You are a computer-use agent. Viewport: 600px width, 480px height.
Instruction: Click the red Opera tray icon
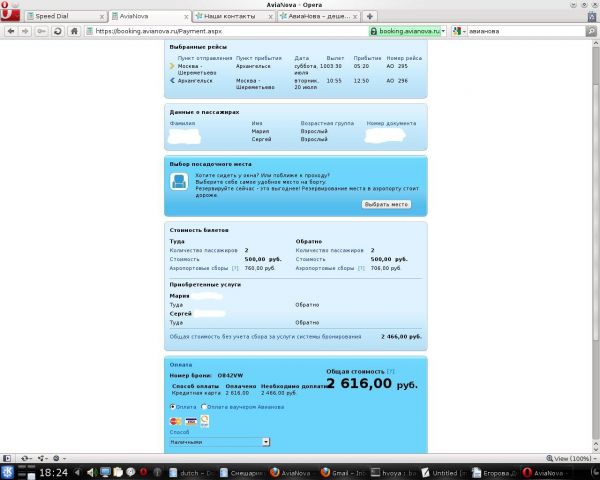click(x=144, y=472)
